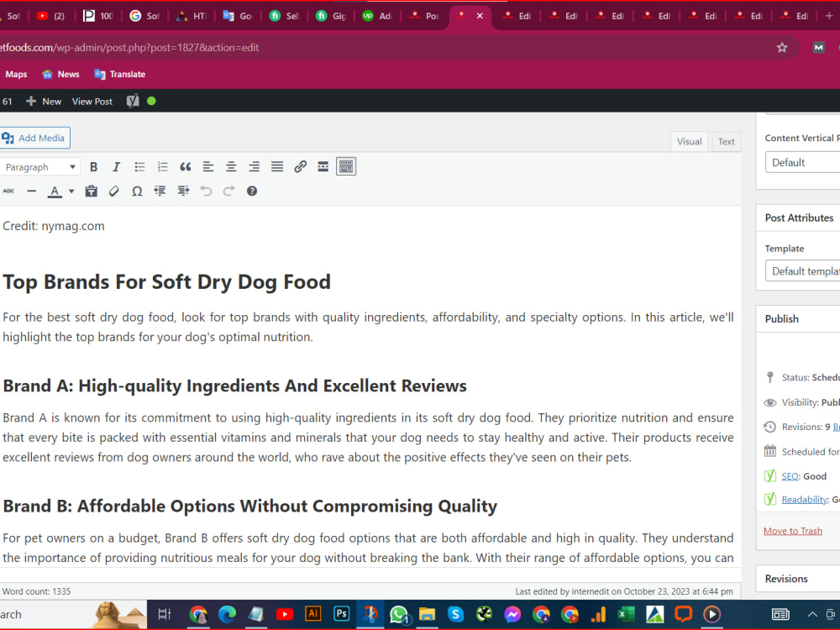
Task: Increase the paragraph indent
Action: [x=183, y=191]
